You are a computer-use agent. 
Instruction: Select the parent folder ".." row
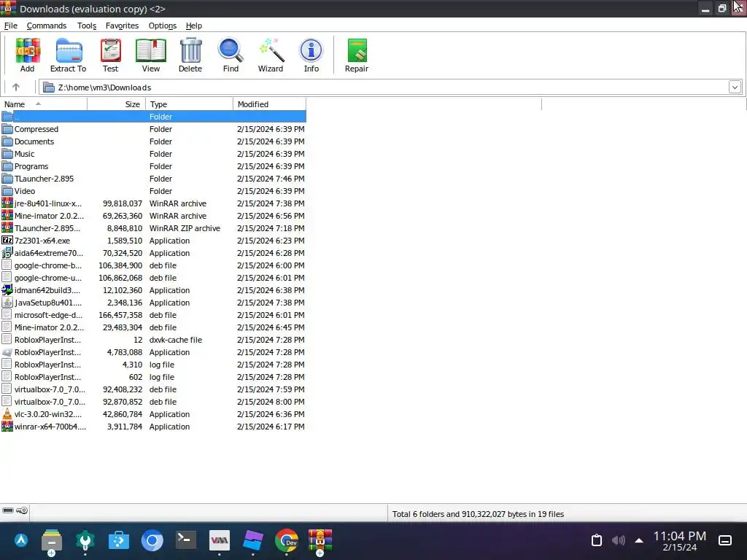point(153,117)
